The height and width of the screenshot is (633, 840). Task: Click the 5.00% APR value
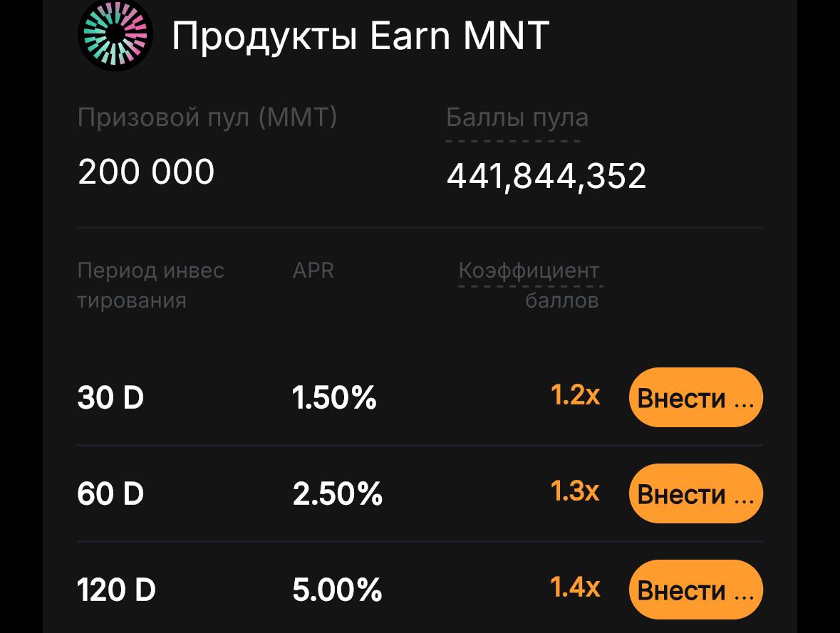tap(337, 590)
